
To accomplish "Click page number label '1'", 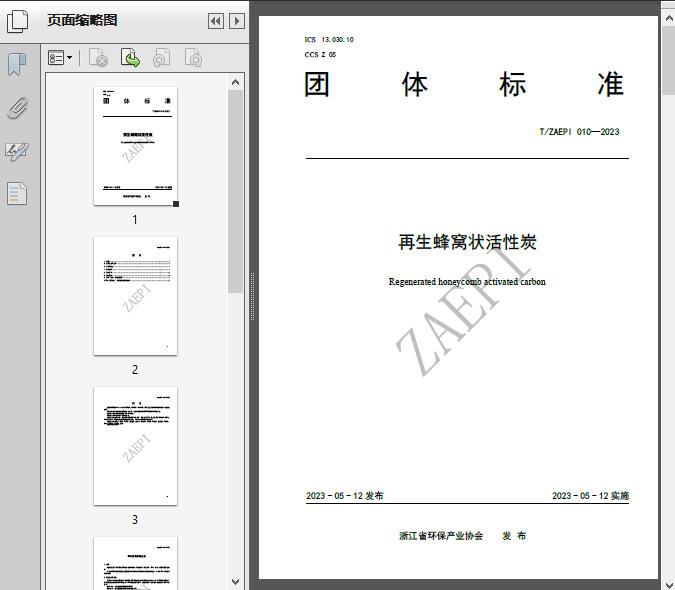I will click(135, 220).
